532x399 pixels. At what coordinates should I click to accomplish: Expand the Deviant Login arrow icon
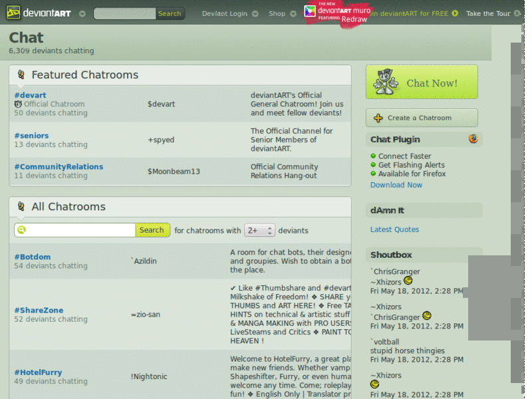coord(255,14)
